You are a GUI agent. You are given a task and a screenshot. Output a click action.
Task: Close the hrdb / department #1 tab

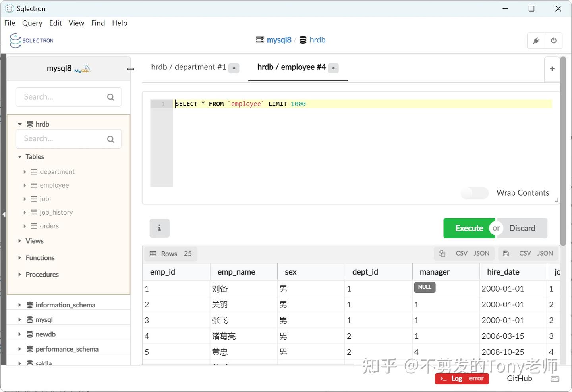(234, 68)
